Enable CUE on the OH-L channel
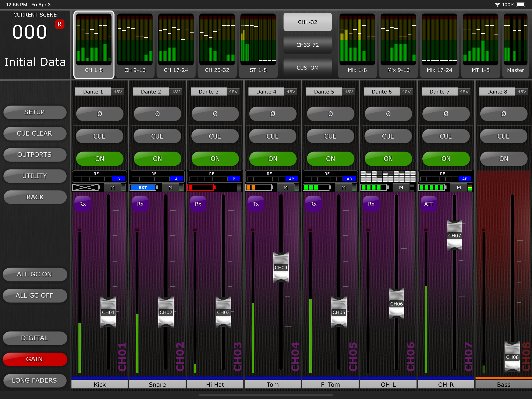 coord(388,136)
